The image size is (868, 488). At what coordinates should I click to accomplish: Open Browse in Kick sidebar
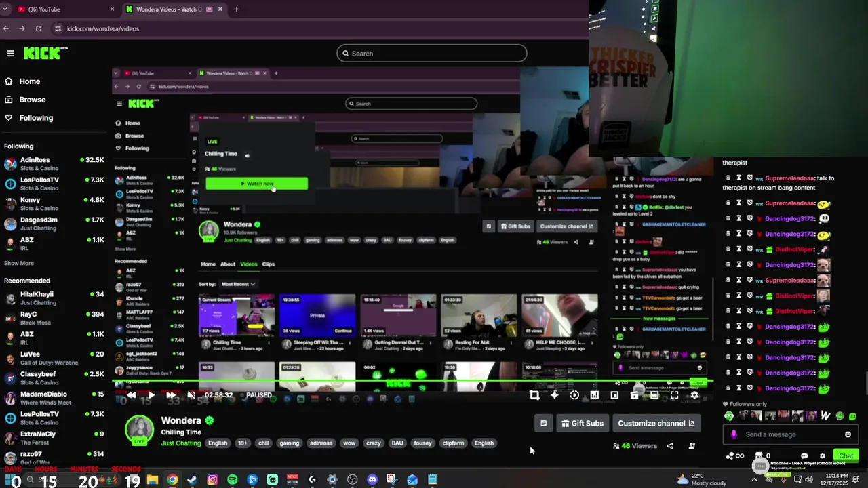33,100
